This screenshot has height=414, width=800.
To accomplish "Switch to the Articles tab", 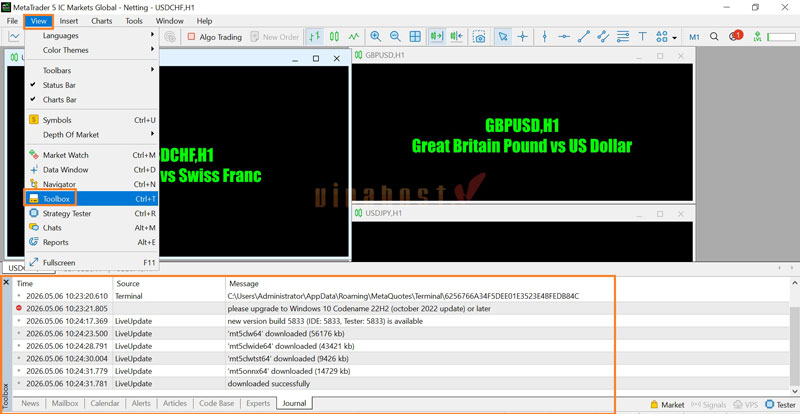I will [x=175, y=403].
